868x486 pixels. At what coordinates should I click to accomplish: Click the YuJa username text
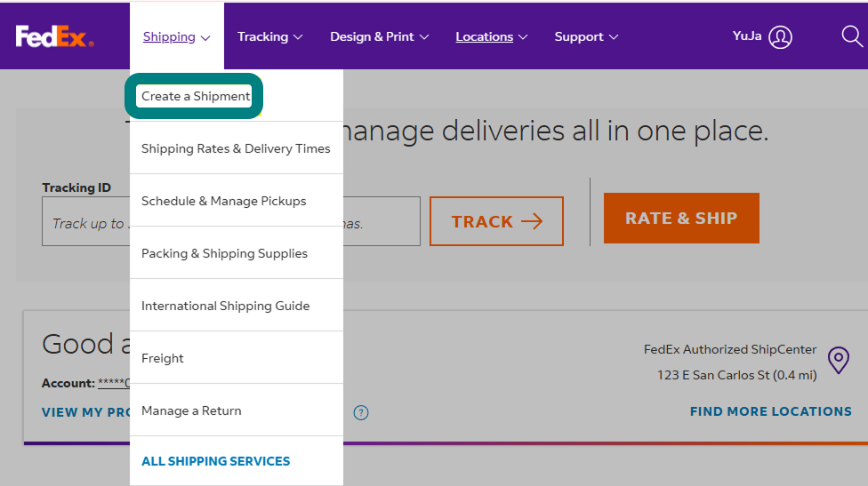point(747,36)
